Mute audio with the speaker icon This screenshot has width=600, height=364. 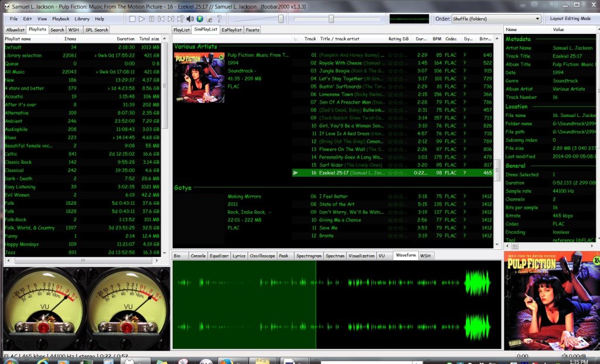tap(190, 19)
